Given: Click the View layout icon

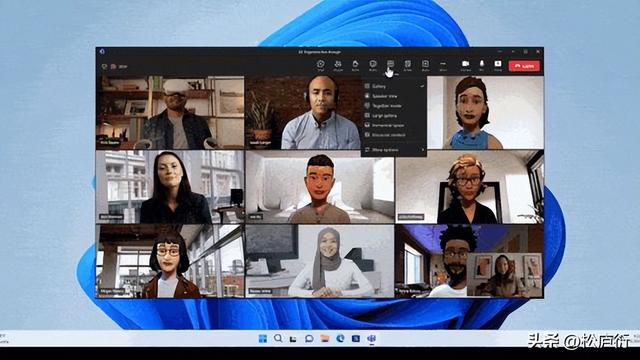Looking at the screenshot, I should pos(390,64).
